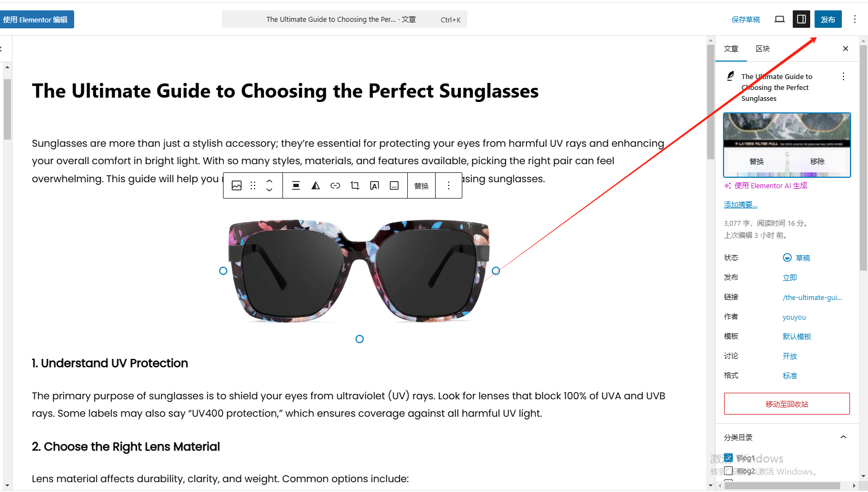Add text over image icon
The width and height of the screenshot is (868, 492).
click(375, 185)
